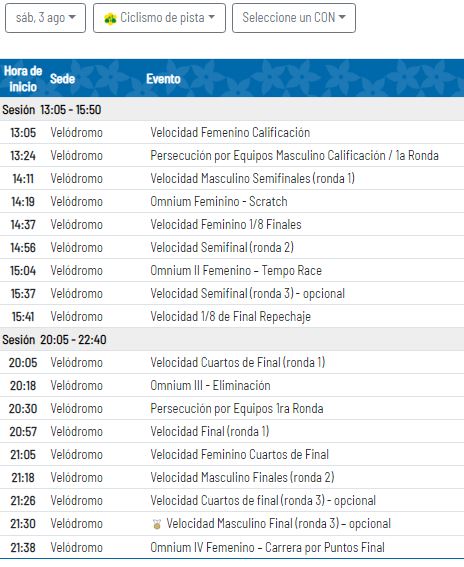The width and height of the screenshot is (464, 567).
Task: Click the medal icon beside Velocidad Masculino Final
Action: click(x=157, y=524)
